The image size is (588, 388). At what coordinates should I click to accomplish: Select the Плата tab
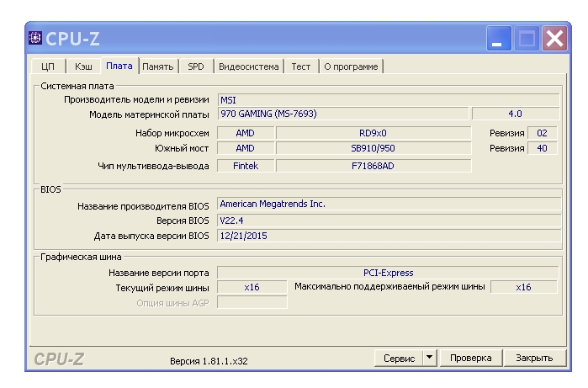click(x=119, y=66)
